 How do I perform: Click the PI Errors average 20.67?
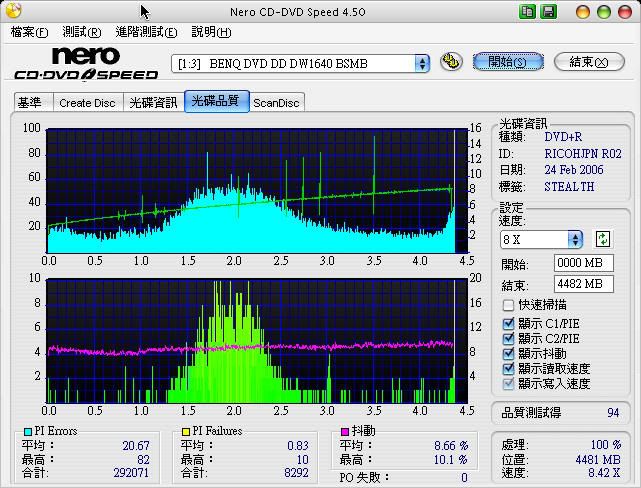click(136, 445)
